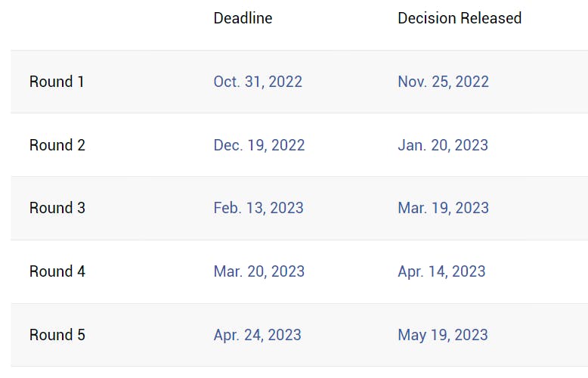Open the Apr. 24, 2023 deadline link

click(257, 335)
